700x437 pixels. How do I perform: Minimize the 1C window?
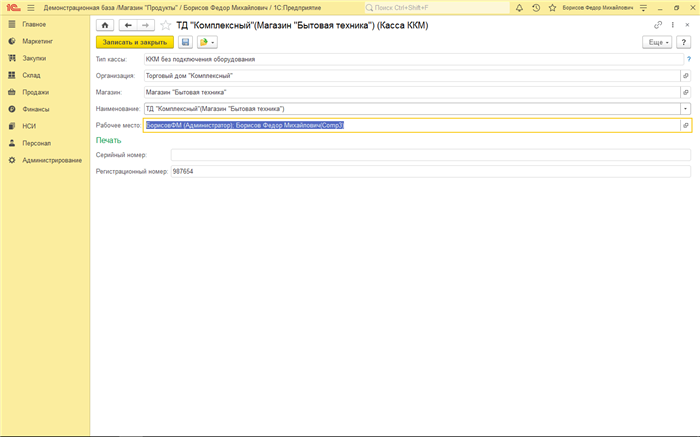tap(660, 8)
